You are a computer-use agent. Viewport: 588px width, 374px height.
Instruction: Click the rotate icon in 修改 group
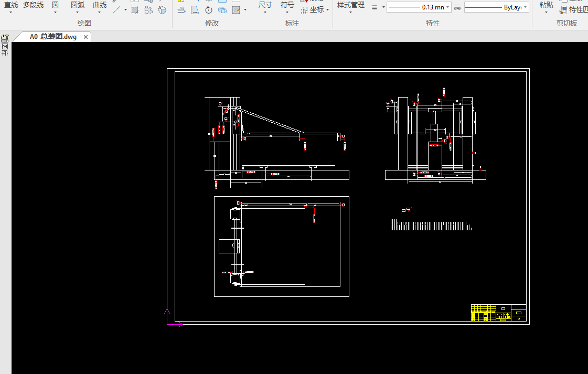pyautogui.click(x=209, y=10)
